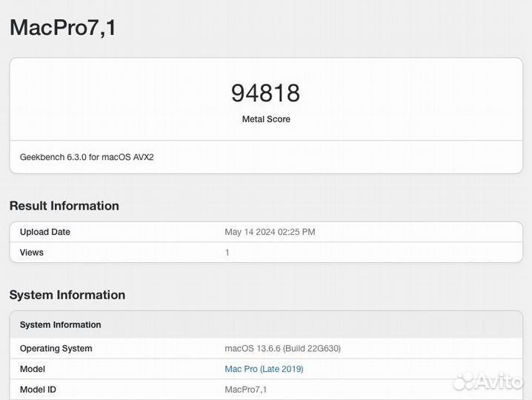Click the macOS 13.6.6 build value
This screenshot has width=532, height=400.
coord(282,348)
